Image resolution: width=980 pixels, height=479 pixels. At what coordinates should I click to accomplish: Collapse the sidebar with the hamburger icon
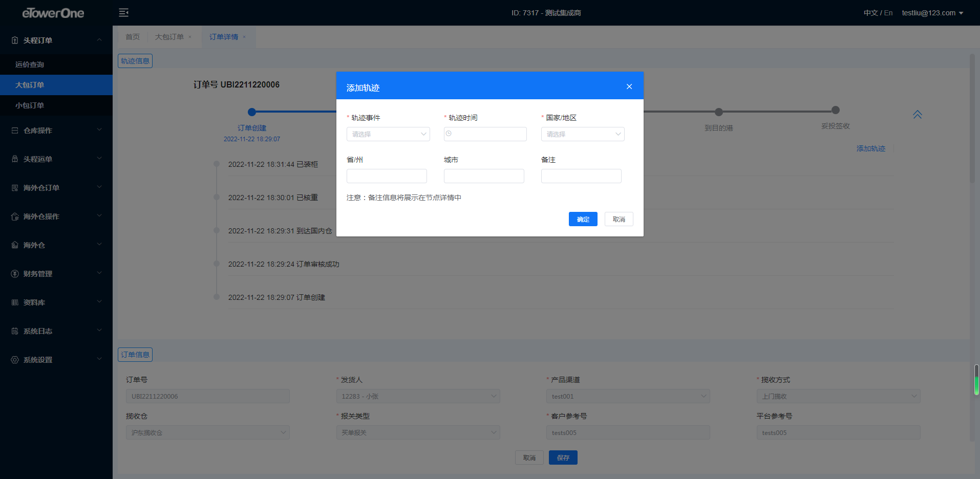click(x=123, y=13)
